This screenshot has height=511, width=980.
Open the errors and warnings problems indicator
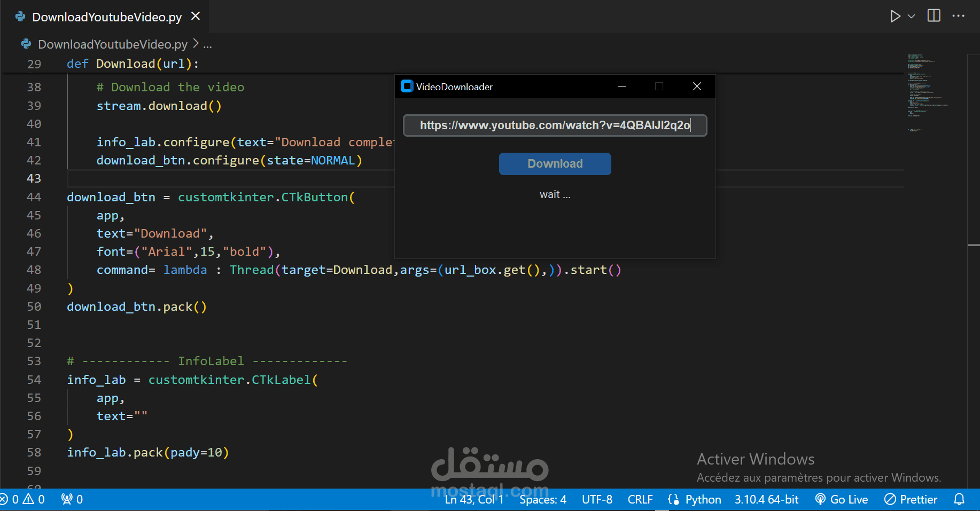pos(22,499)
